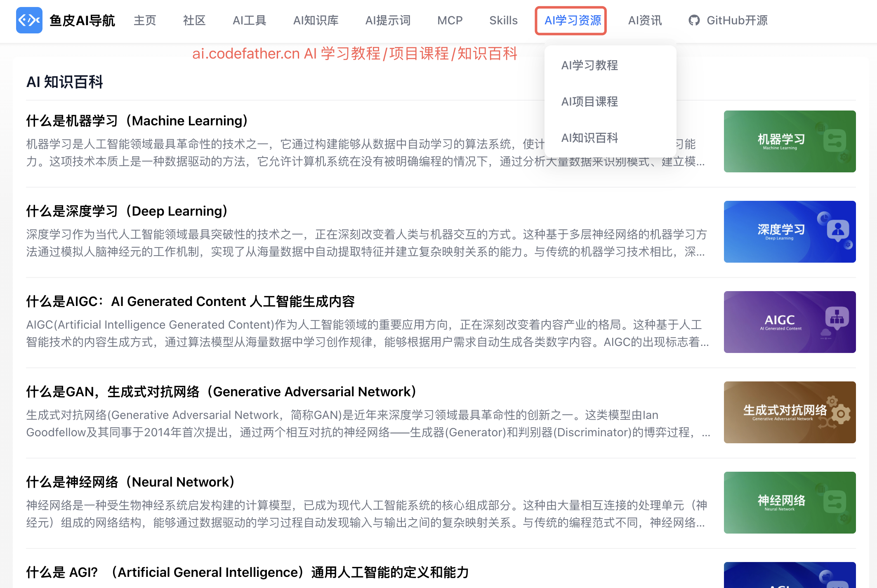
Task: Expand the AI学习资源 dropdown menu
Action: click(572, 20)
